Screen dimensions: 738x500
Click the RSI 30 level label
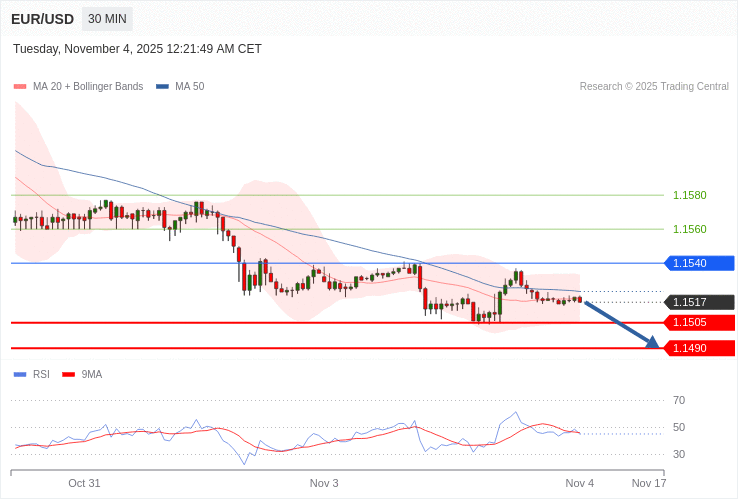click(x=679, y=454)
